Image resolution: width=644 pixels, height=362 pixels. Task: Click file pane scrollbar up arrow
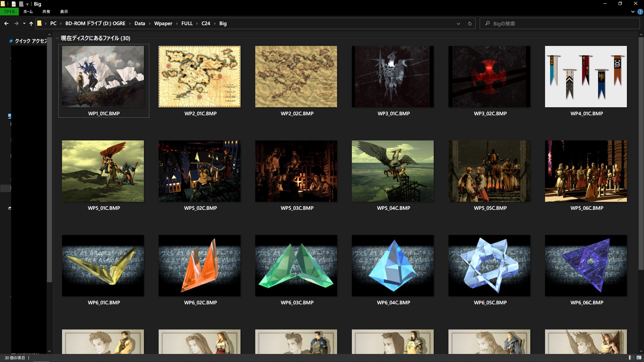click(641, 35)
